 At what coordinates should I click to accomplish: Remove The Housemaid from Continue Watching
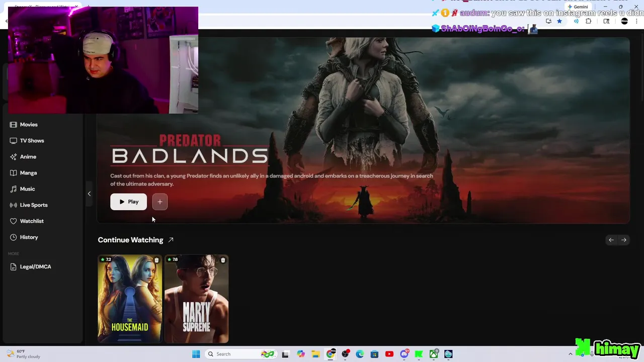pyautogui.click(x=156, y=260)
